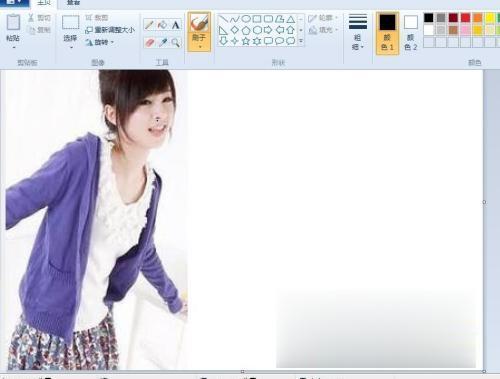
Task: Click the Resize image button
Action: 110,30
